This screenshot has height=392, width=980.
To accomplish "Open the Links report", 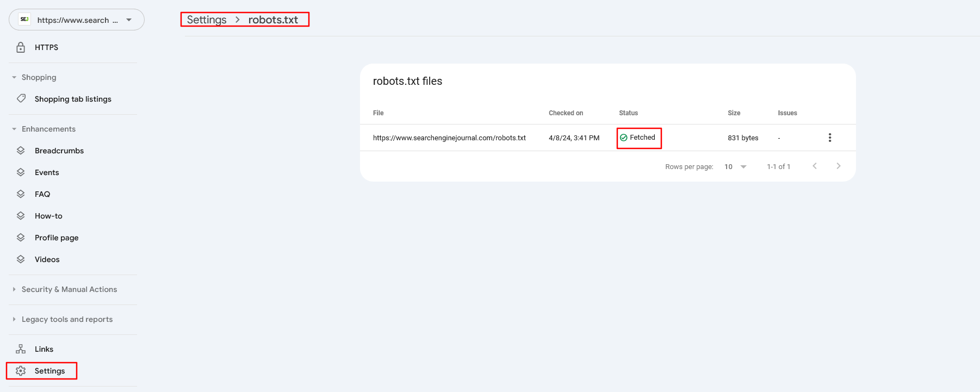I will pos(44,349).
